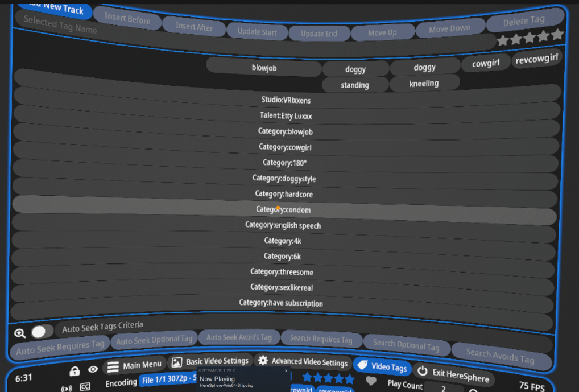The height and width of the screenshot is (392, 579).
Task: Set tag rating with the first gray star
Action: click(503, 40)
